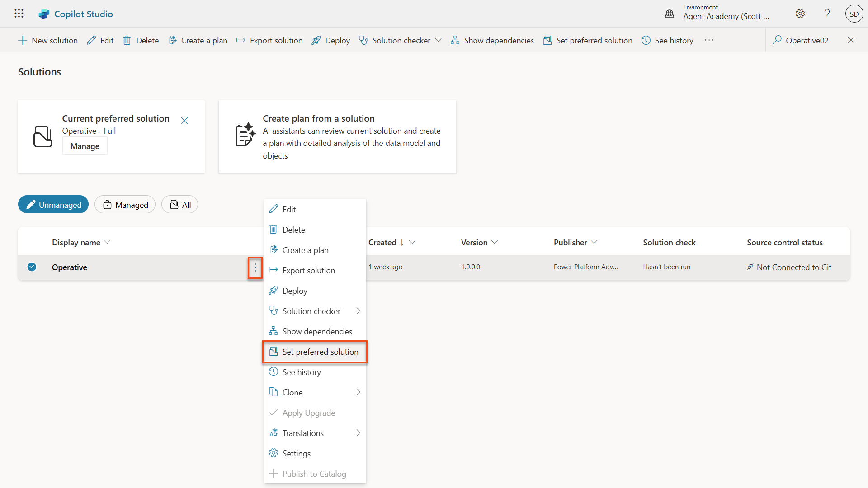Image resolution: width=868 pixels, height=488 pixels.
Task: Select Export solution from context menu
Action: click(x=309, y=270)
